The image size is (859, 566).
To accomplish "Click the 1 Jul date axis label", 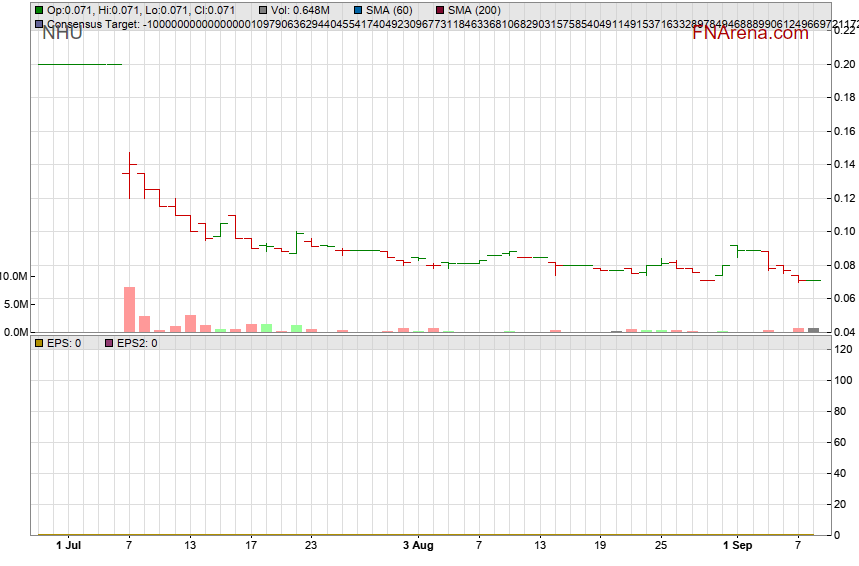I will [68, 545].
